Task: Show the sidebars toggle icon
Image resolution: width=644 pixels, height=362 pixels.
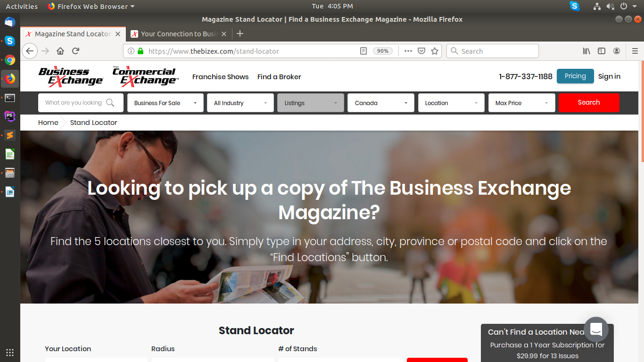Action: point(602,51)
